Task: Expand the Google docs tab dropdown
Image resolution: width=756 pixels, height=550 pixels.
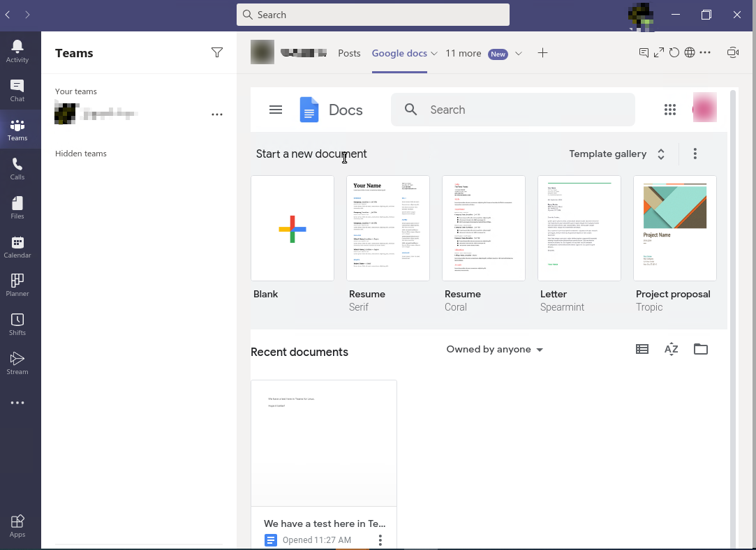Action: coord(434,54)
